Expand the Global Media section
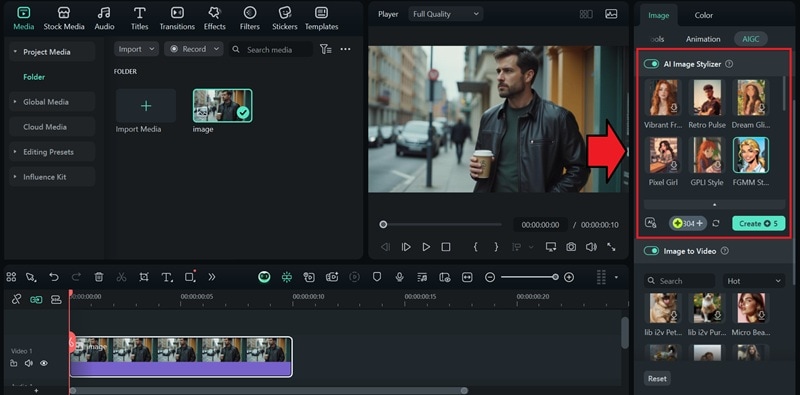Image resolution: width=800 pixels, height=395 pixels. 52,102
